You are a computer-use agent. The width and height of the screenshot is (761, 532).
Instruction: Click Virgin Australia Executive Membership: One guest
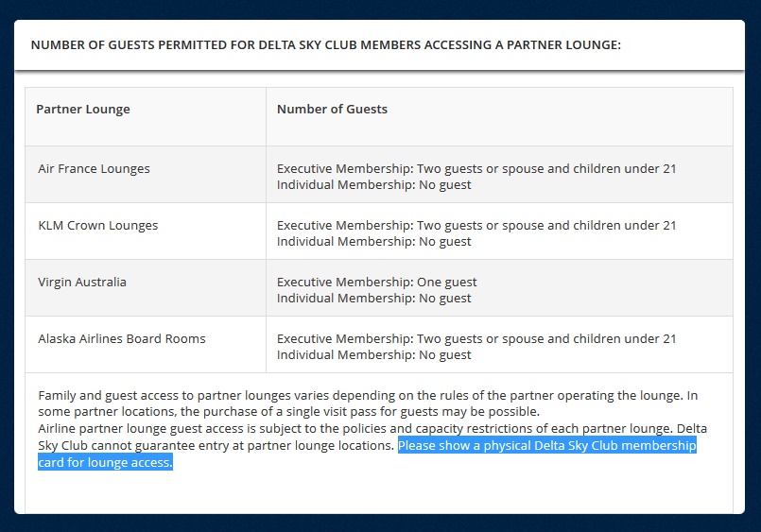(376, 283)
